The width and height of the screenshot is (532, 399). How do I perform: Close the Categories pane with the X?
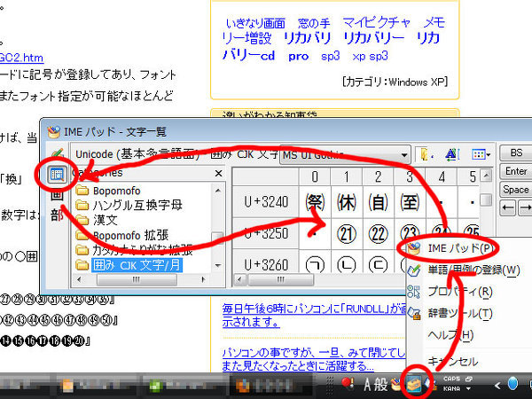(x=218, y=174)
